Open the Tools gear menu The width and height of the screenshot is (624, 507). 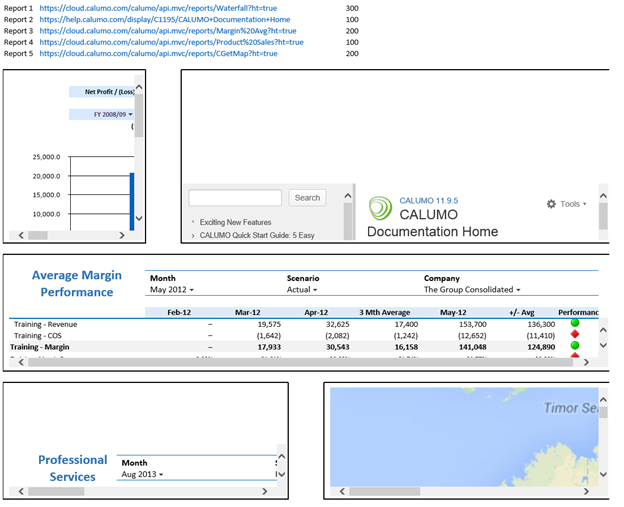(566, 204)
